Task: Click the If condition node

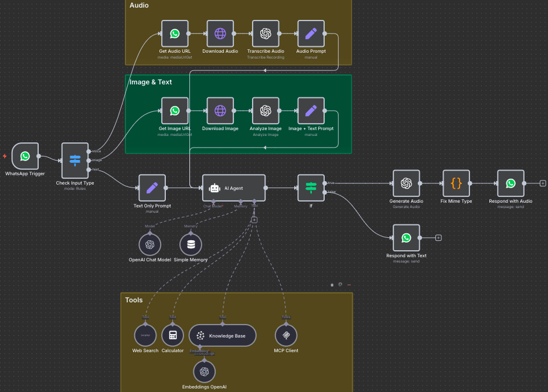Action: coord(311,188)
